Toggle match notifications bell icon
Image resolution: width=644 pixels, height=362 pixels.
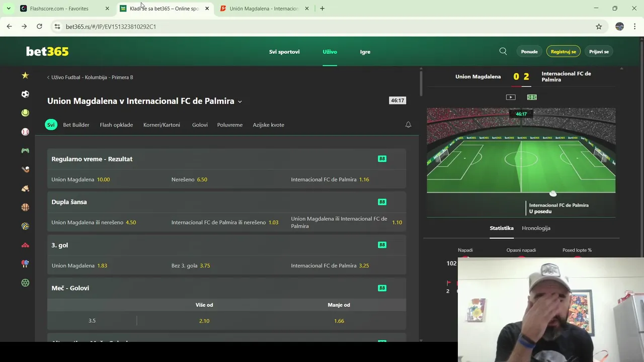pos(408,125)
